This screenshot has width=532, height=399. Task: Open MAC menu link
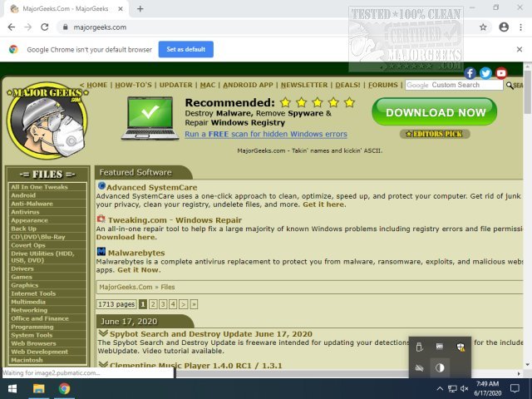(x=208, y=85)
